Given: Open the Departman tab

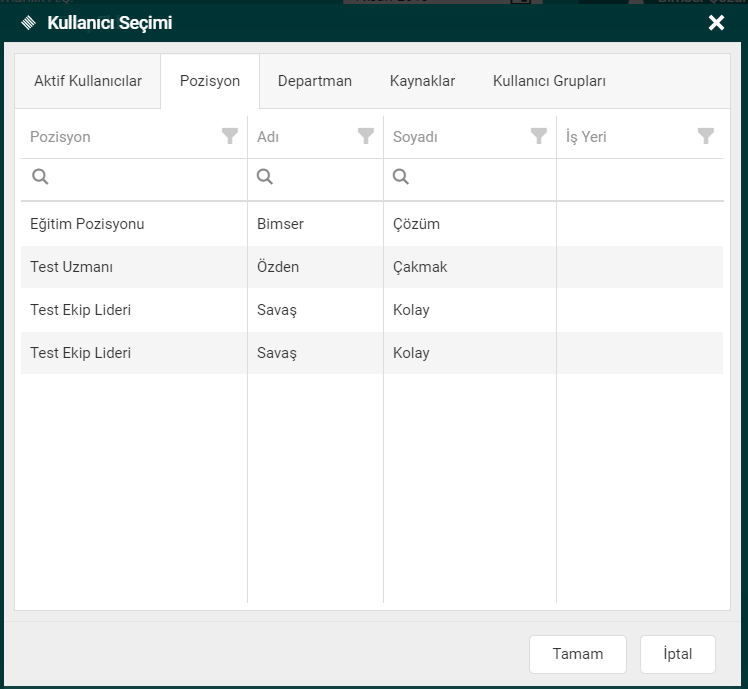Looking at the screenshot, I should (x=315, y=81).
